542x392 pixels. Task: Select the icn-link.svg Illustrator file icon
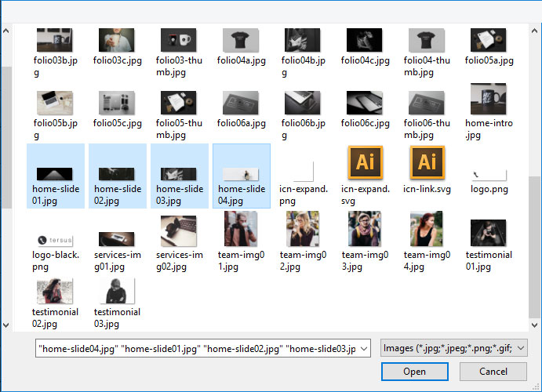(427, 162)
